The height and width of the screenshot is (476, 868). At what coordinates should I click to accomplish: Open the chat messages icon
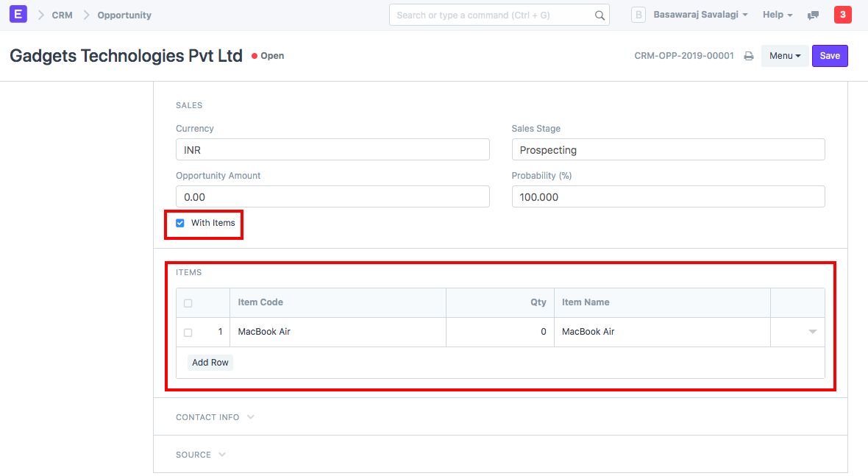pos(813,15)
